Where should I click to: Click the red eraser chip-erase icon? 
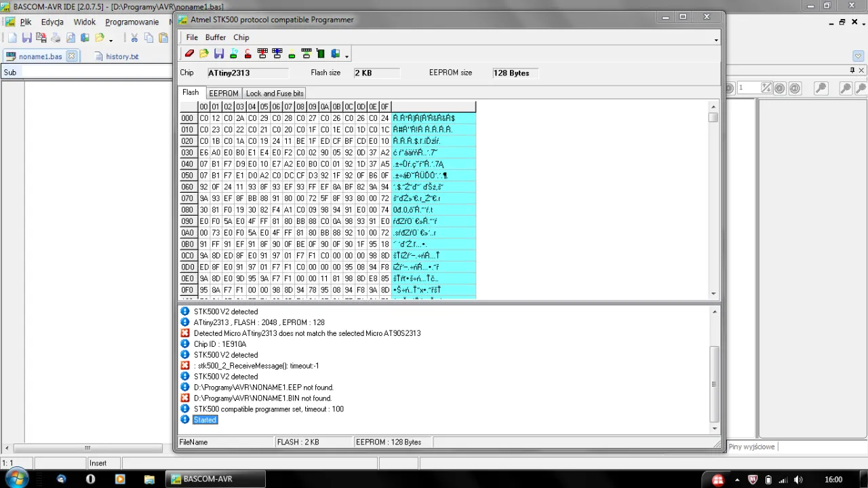pos(189,54)
